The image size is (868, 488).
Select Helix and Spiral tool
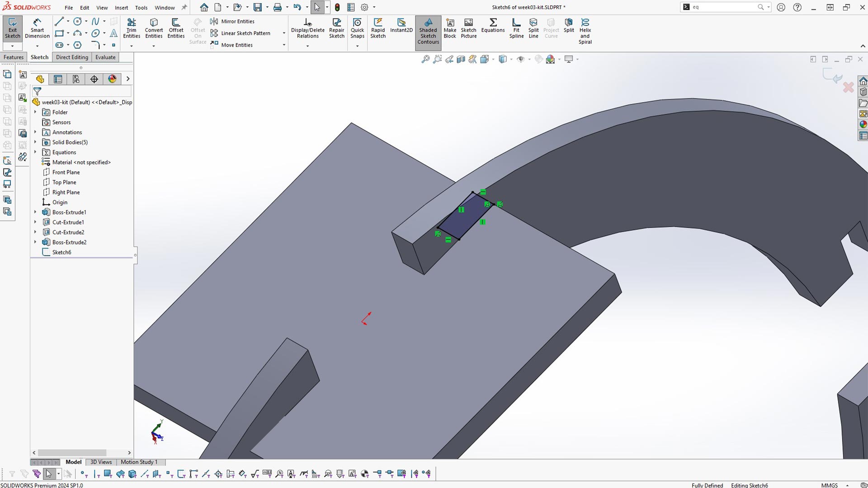click(x=585, y=31)
